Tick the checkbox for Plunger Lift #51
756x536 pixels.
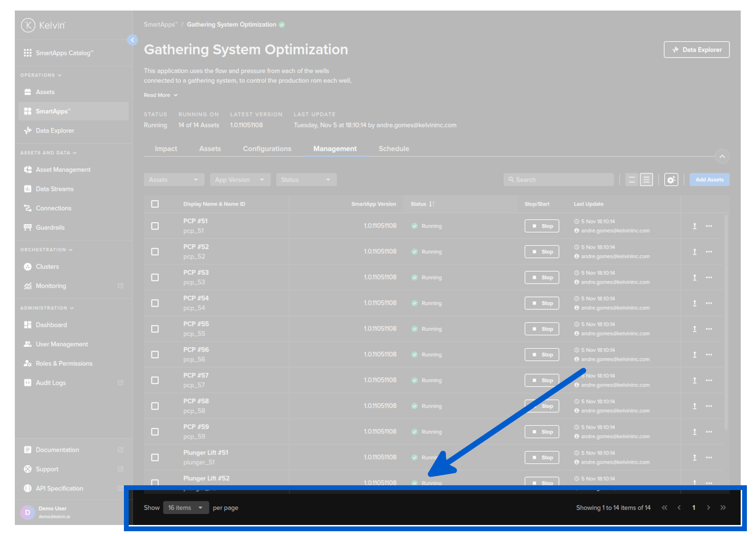155,458
